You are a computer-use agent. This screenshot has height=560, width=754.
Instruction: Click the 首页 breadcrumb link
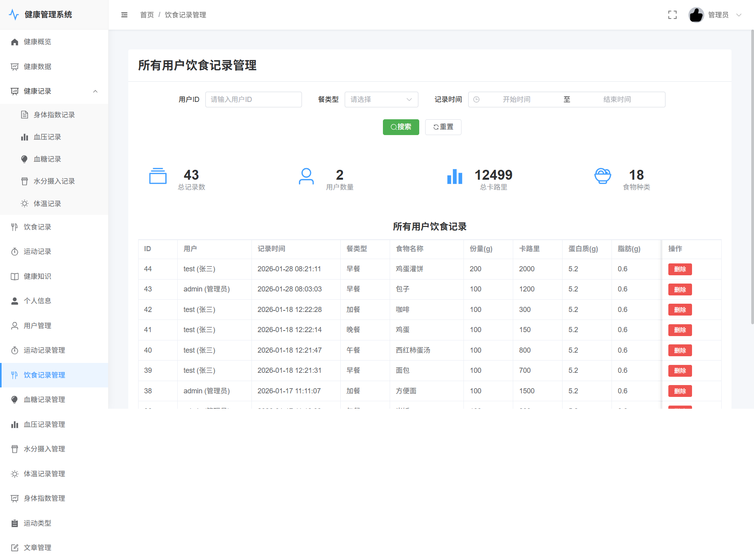tap(147, 15)
